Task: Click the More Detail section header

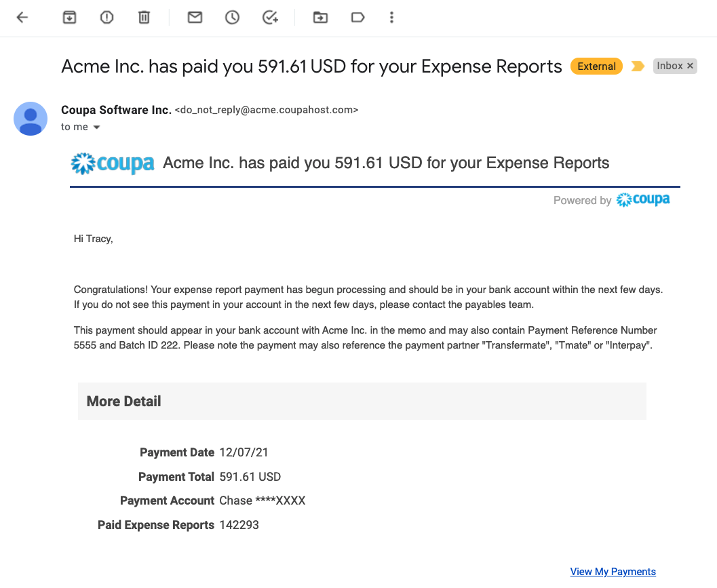Action: point(362,401)
